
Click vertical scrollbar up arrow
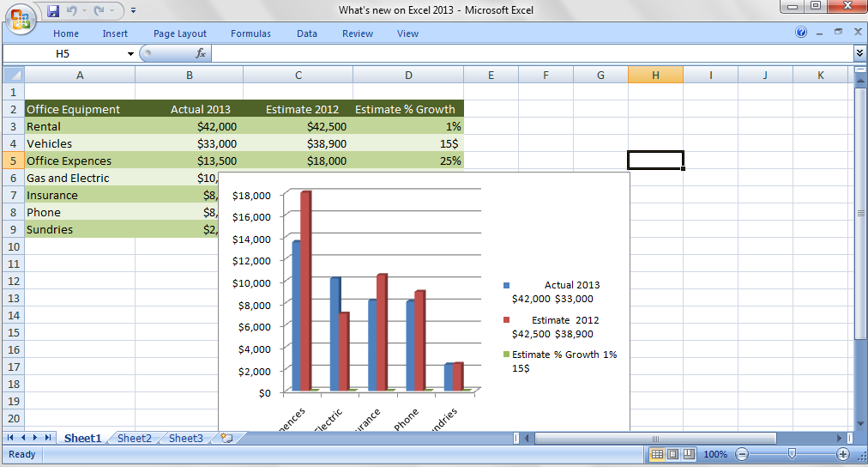click(x=860, y=80)
